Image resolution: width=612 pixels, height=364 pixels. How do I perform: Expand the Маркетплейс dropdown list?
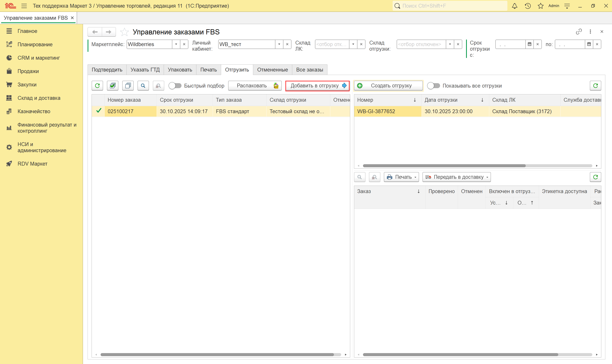pos(176,44)
